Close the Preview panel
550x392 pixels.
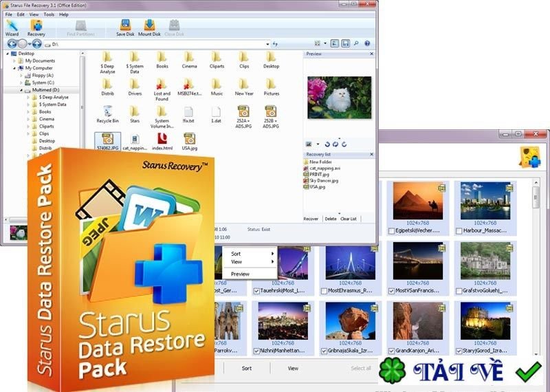[x=371, y=54]
